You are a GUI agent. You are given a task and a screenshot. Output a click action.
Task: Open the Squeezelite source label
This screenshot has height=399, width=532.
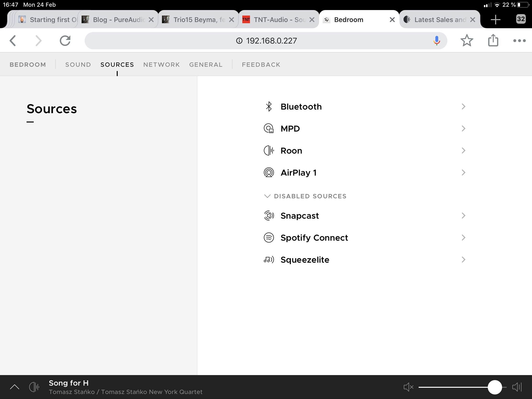pyautogui.click(x=305, y=260)
